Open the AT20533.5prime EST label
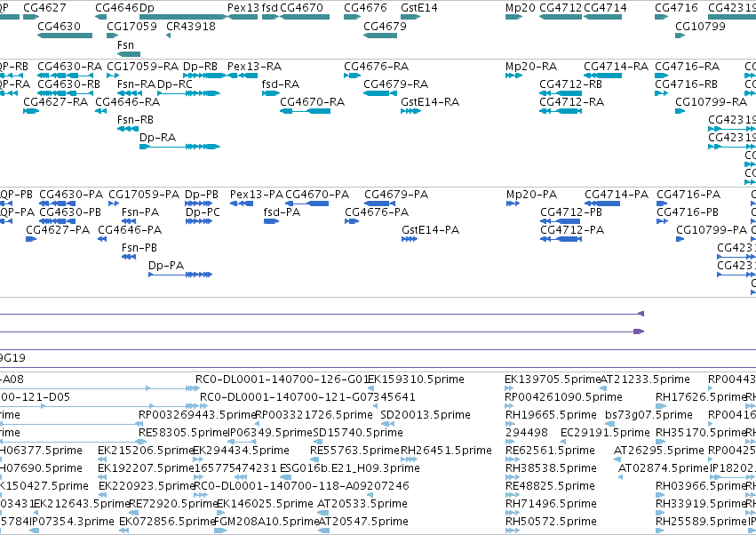 pos(362,504)
